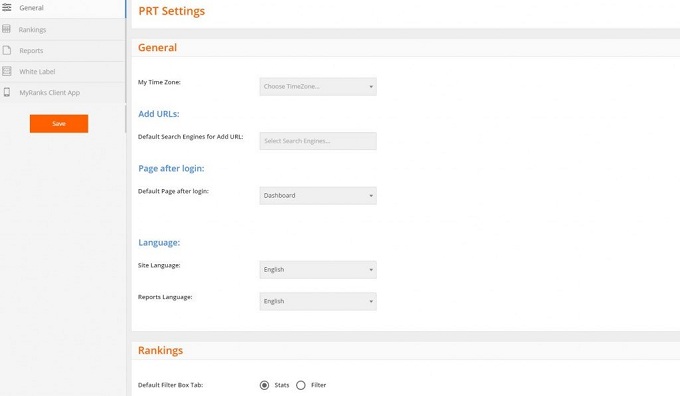Screen dimensions: 680x396
Task: Open the General settings section
Action: (62, 8)
